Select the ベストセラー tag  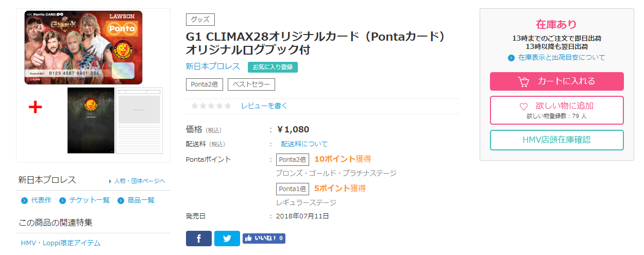(251, 84)
